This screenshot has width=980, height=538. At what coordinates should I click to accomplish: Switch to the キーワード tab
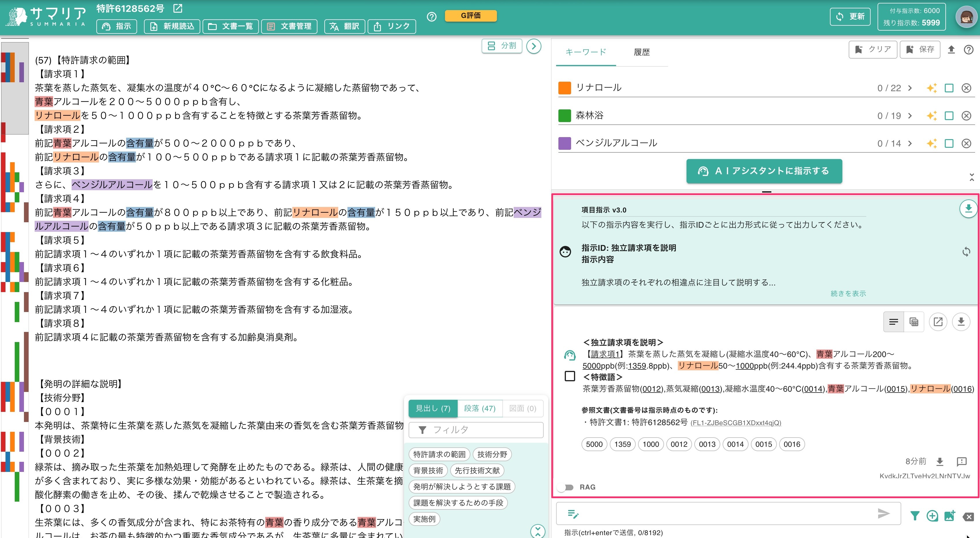coord(586,52)
